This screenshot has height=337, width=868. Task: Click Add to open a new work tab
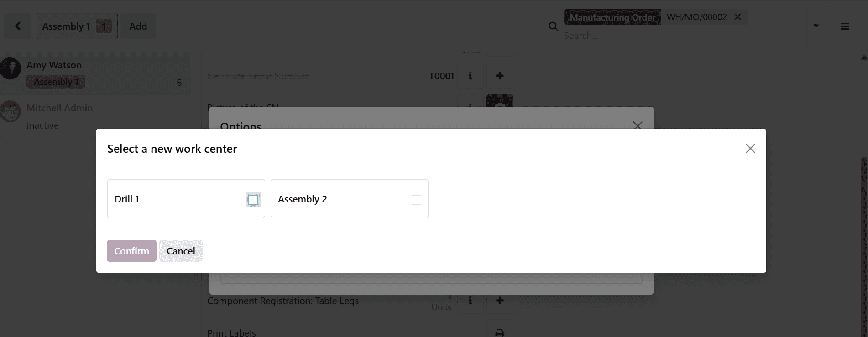pyautogui.click(x=138, y=26)
